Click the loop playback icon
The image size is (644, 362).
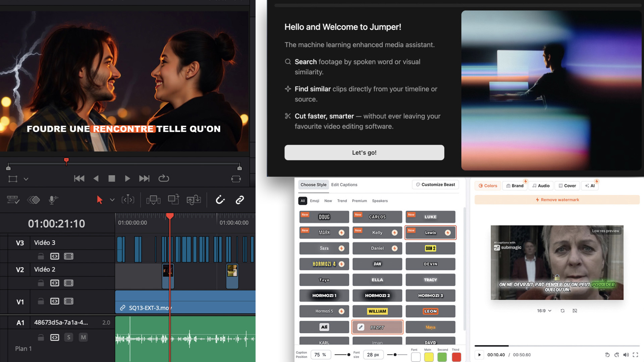pos(164,178)
